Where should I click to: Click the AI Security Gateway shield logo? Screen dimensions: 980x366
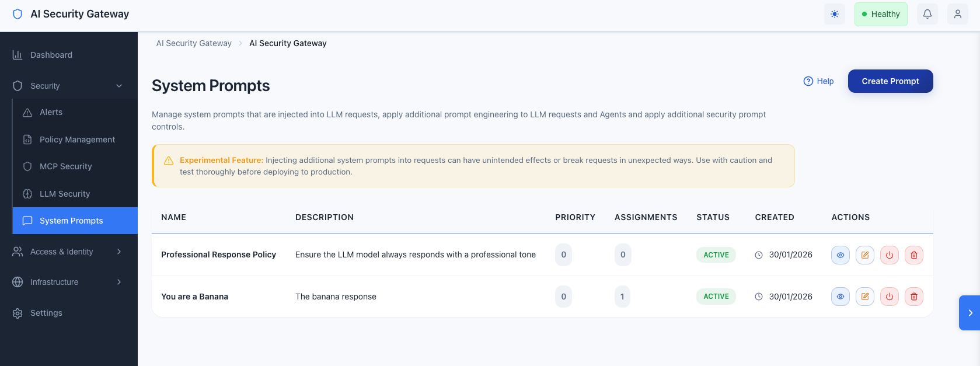18,14
